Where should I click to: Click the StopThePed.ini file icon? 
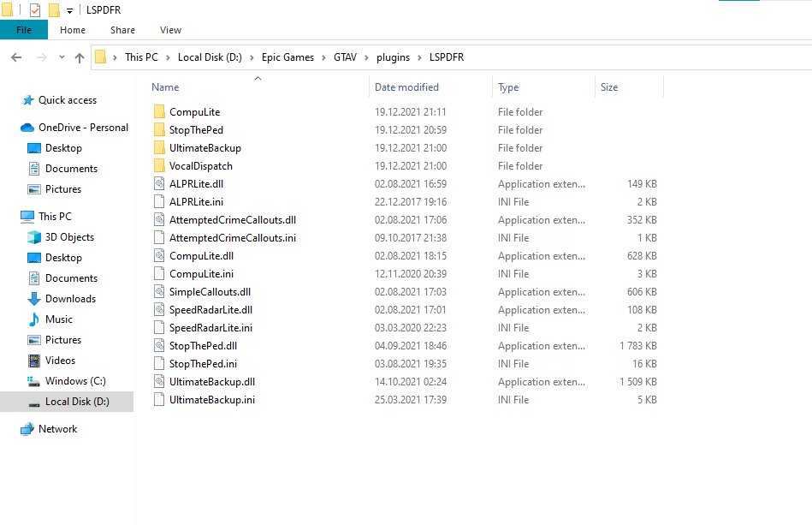pos(159,363)
